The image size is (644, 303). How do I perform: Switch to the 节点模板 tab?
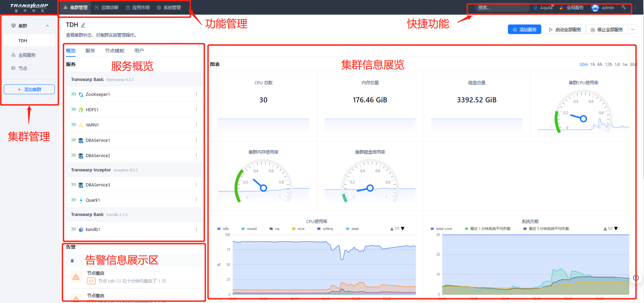[x=115, y=51]
